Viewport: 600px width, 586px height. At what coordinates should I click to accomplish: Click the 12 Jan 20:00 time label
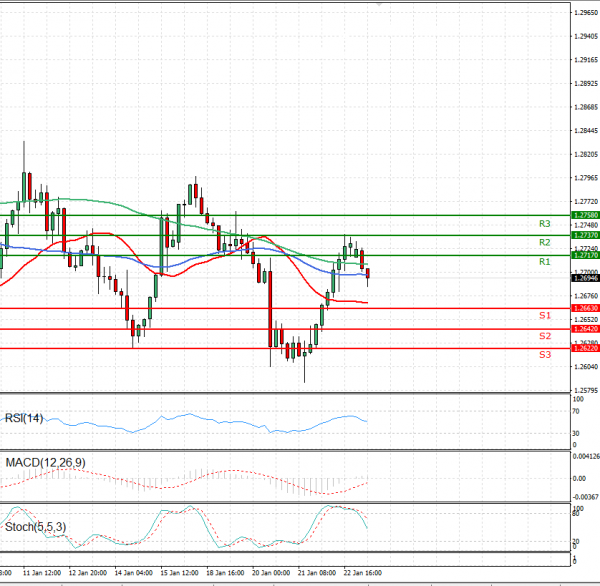coord(88,573)
